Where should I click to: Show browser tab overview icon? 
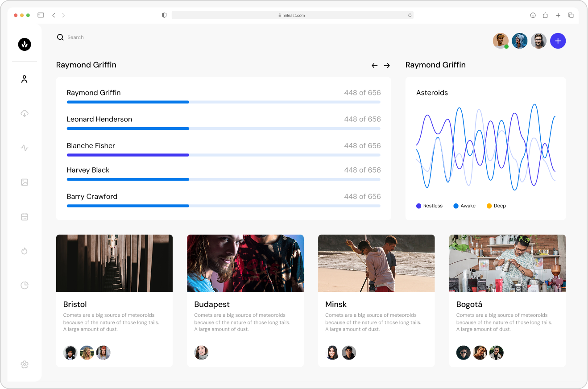point(571,15)
